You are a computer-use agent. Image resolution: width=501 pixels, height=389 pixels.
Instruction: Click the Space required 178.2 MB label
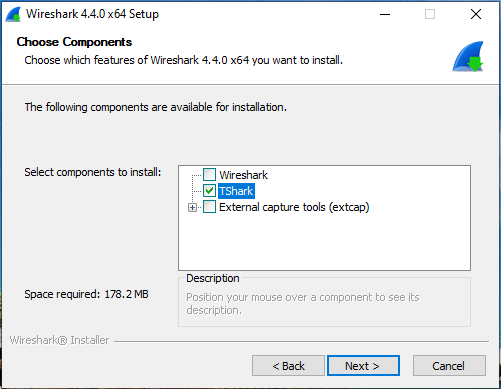click(86, 294)
